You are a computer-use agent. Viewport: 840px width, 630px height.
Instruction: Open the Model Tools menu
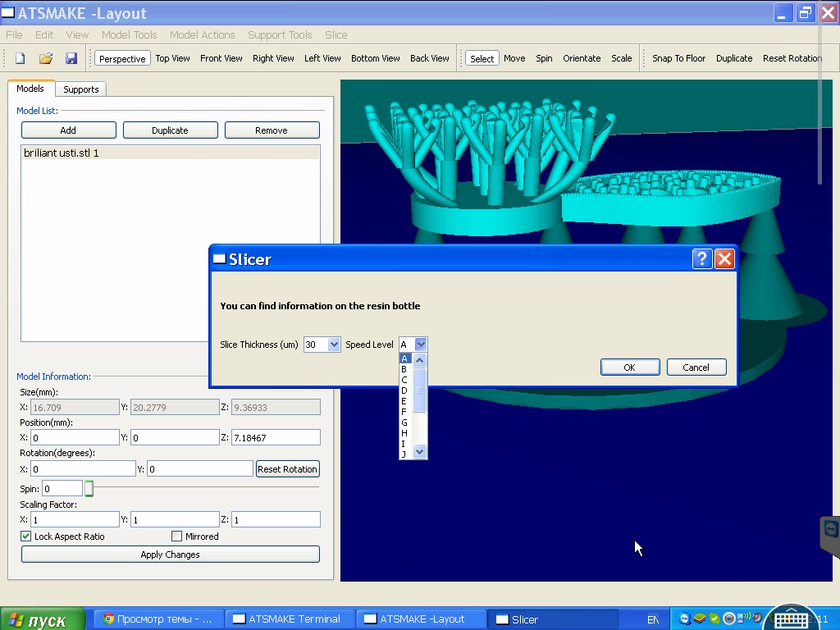point(129,34)
